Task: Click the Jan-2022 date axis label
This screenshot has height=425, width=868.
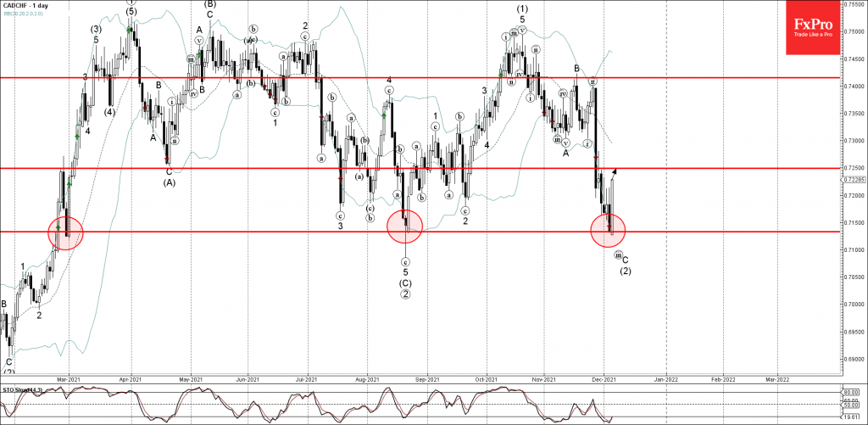Action: [x=664, y=379]
